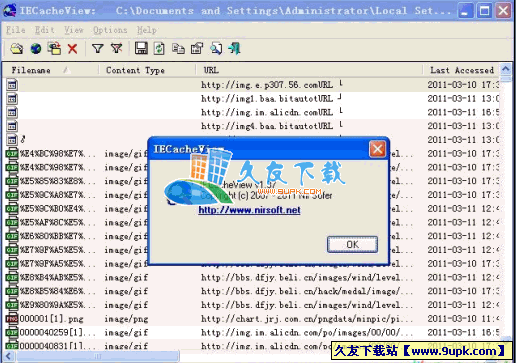
Task: Open the Help menu
Action: [x=146, y=30]
